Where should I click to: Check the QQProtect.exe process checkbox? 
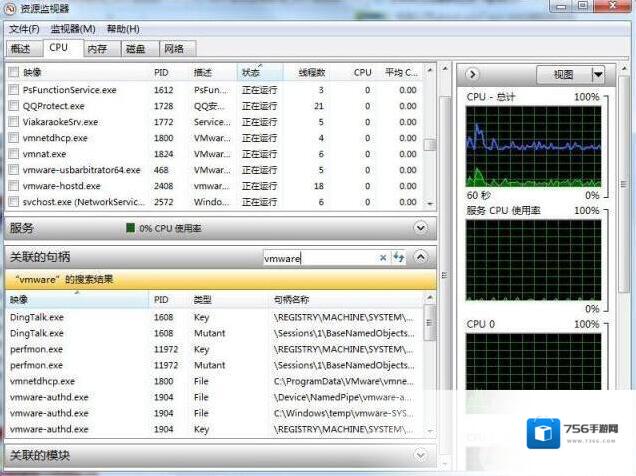(13, 105)
